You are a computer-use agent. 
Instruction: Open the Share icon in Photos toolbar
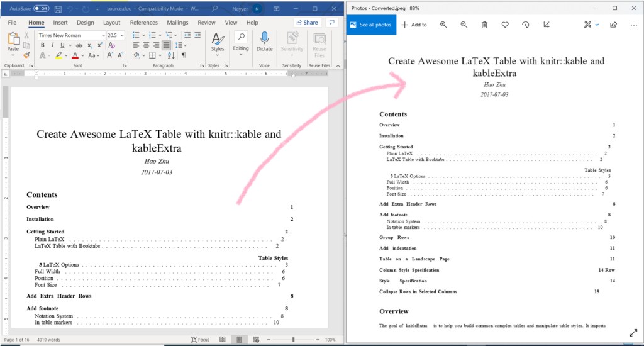613,25
